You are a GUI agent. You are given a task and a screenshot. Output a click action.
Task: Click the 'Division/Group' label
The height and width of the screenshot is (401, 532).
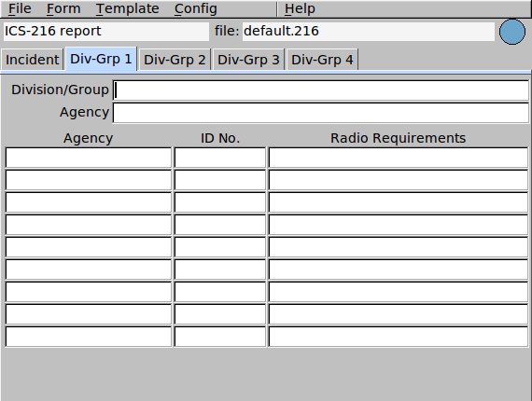(x=60, y=90)
